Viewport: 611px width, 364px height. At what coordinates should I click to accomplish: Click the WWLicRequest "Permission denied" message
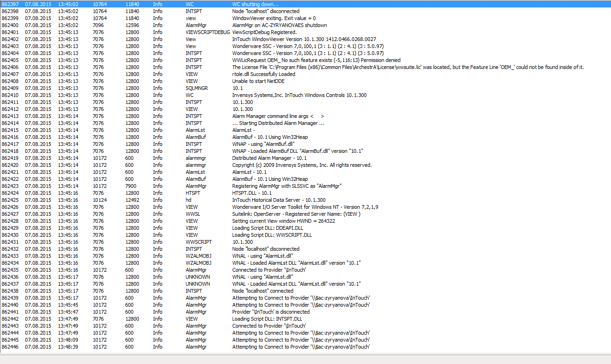(x=316, y=60)
